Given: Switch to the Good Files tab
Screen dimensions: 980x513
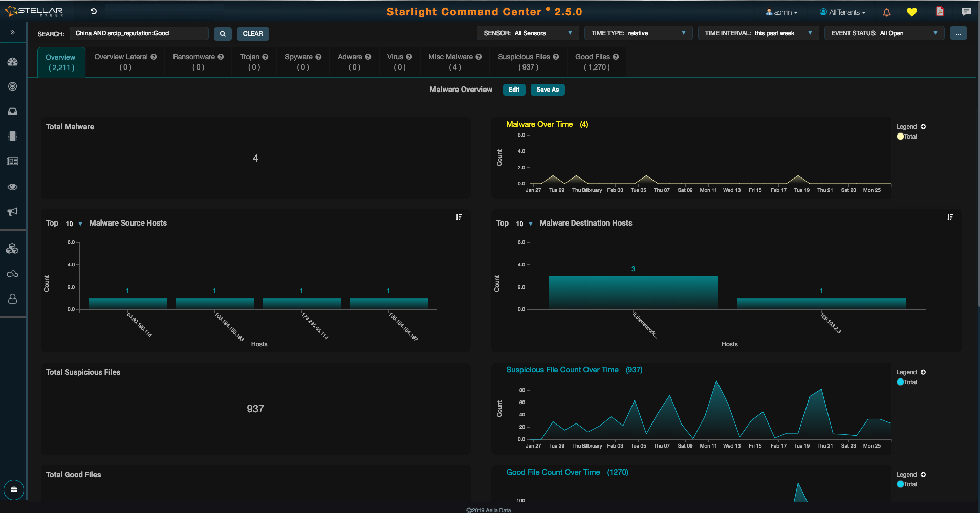Looking at the screenshot, I should pos(597,62).
